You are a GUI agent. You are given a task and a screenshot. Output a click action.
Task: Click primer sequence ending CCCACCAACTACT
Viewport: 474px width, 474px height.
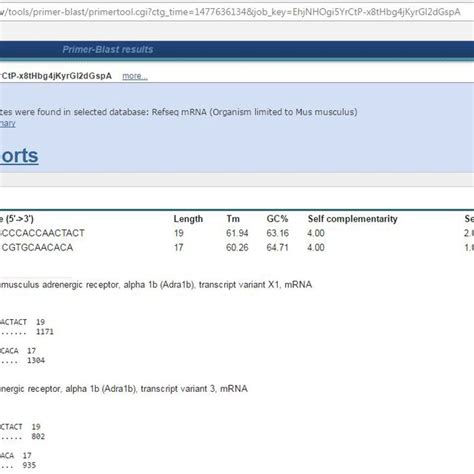point(42,233)
